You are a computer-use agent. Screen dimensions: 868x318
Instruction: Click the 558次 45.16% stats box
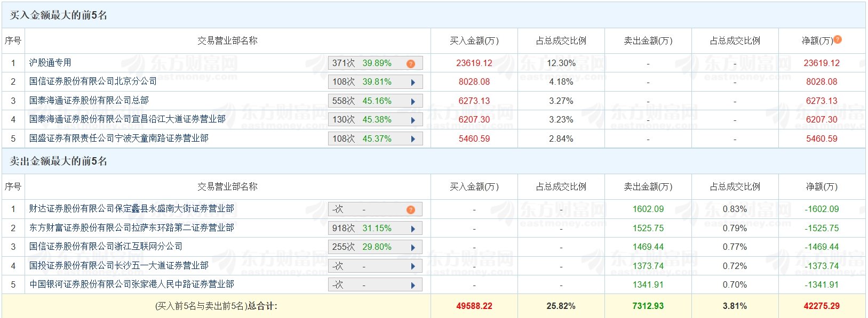[x=375, y=101]
